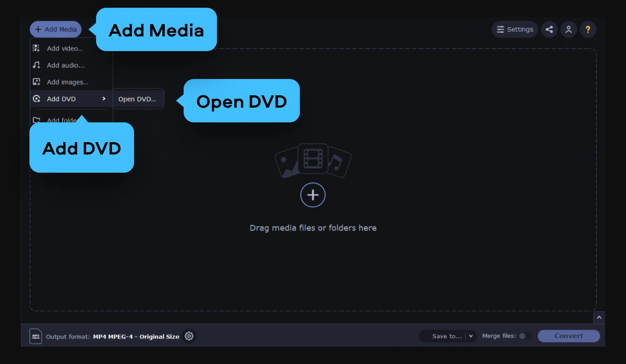
Task: Click the circled plus add files button
Action: pos(313,195)
